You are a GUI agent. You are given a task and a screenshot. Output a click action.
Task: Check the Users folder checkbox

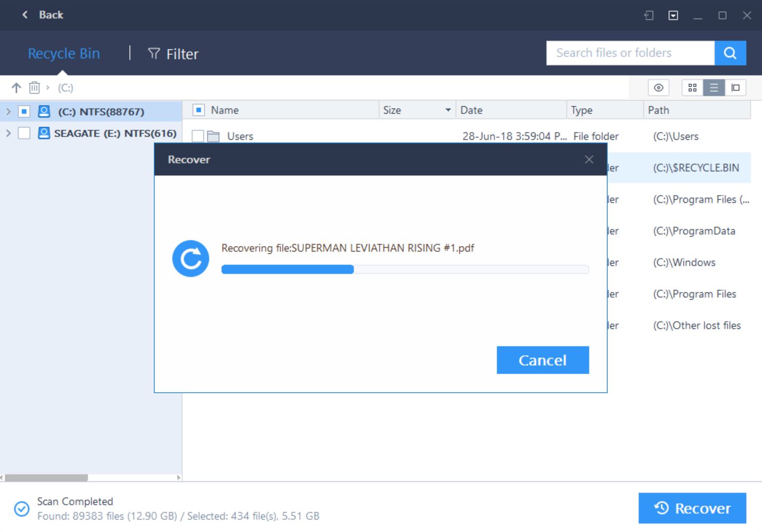(x=198, y=136)
